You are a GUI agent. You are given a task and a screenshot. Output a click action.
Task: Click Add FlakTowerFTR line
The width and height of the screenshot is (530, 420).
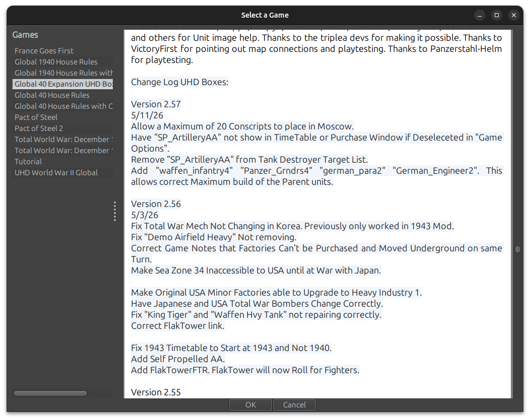245,370
